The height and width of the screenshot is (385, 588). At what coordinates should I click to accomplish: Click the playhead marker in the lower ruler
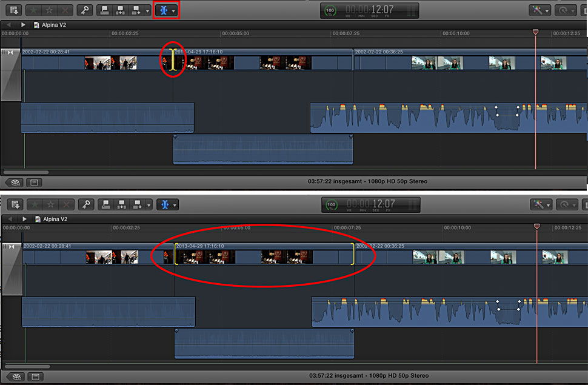click(537, 227)
